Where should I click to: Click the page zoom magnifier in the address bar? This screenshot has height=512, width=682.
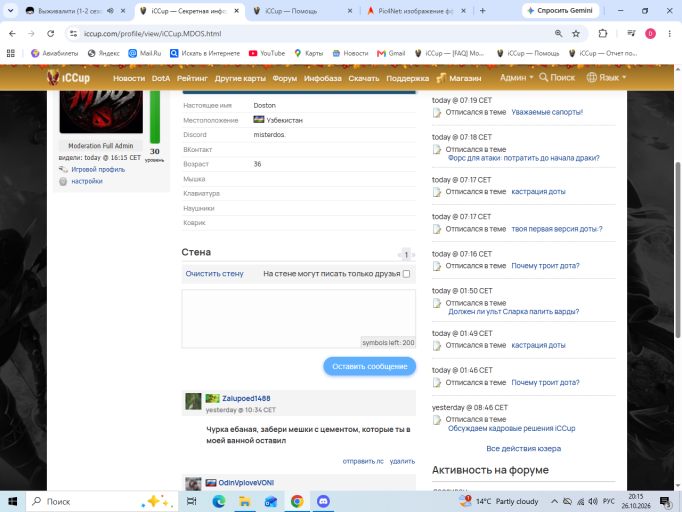558,33
